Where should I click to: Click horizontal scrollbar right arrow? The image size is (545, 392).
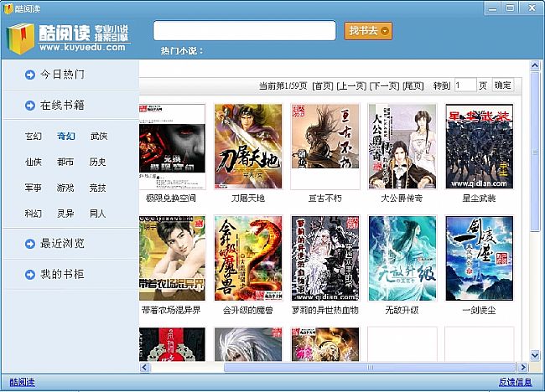click(x=522, y=367)
